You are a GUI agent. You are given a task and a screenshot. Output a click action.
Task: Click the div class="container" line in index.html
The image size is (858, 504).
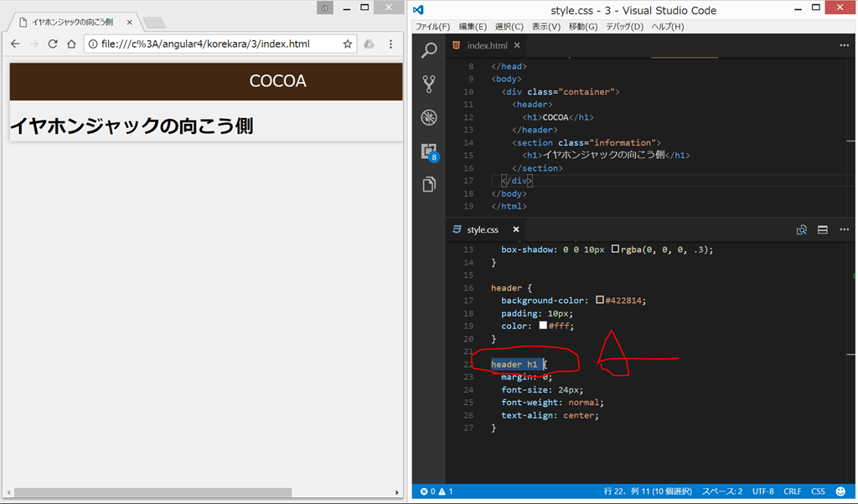tap(561, 92)
